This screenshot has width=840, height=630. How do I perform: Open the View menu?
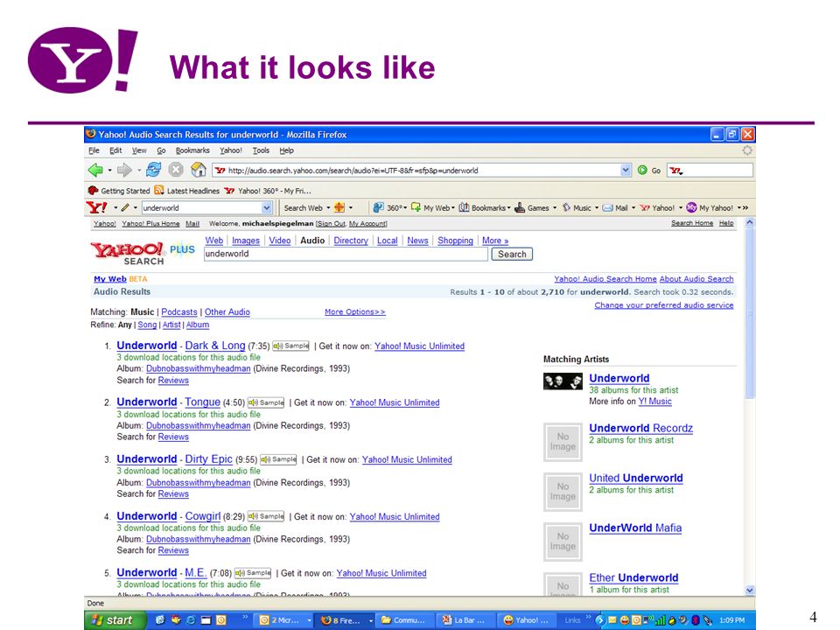click(139, 150)
